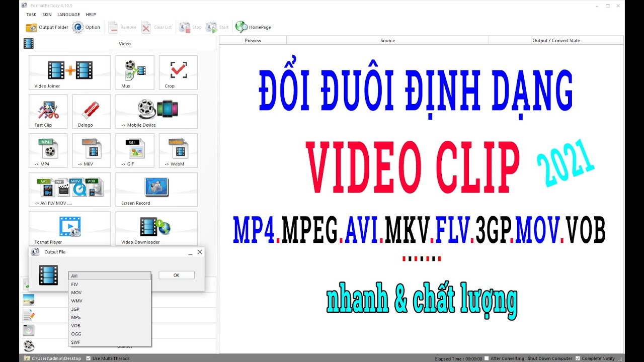The height and width of the screenshot is (362, 644).
Task: Choose AVI in the format dropdown
Action: (110, 276)
